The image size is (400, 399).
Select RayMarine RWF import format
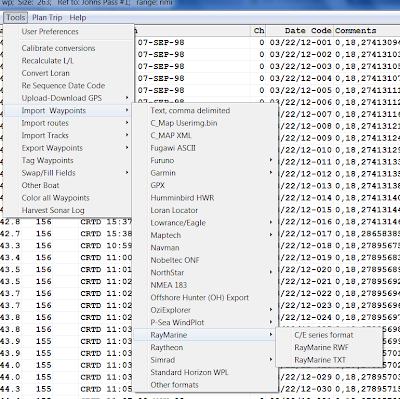click(x=321, y=347)
